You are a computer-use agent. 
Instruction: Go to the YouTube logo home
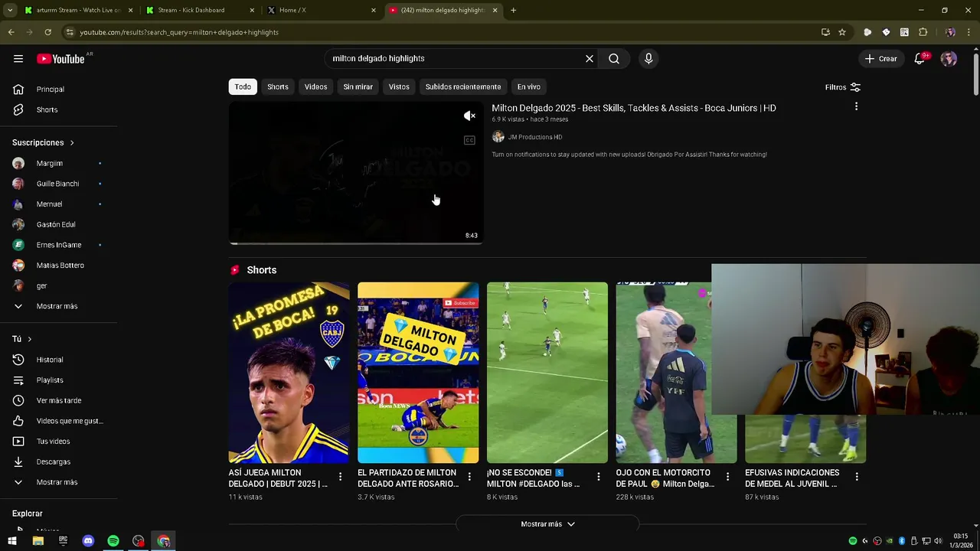click(x=60, y=59)
